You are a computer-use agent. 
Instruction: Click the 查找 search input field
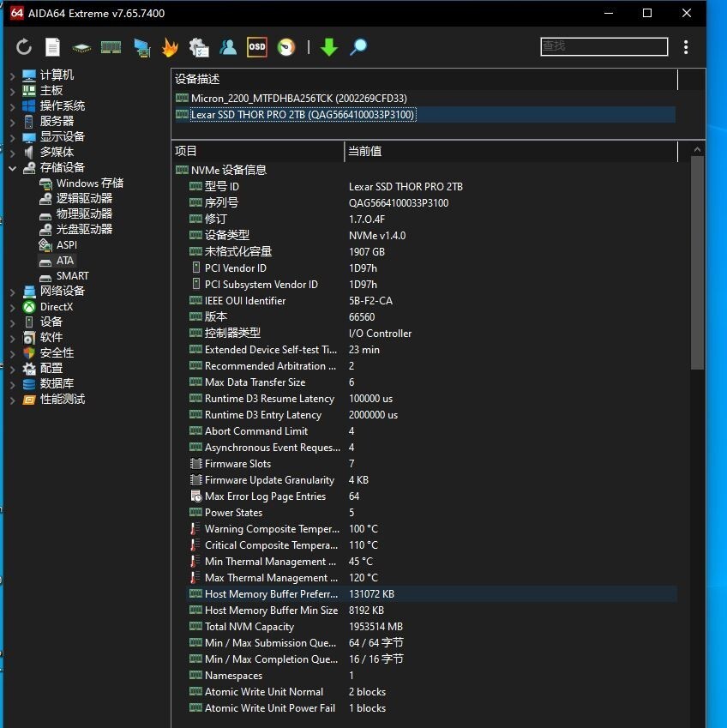pos(603,46)
